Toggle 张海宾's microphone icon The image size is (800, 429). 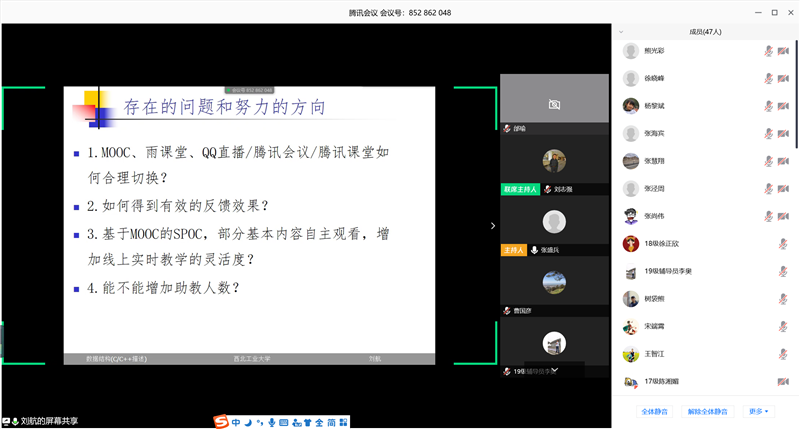click(x=768, y=134)
